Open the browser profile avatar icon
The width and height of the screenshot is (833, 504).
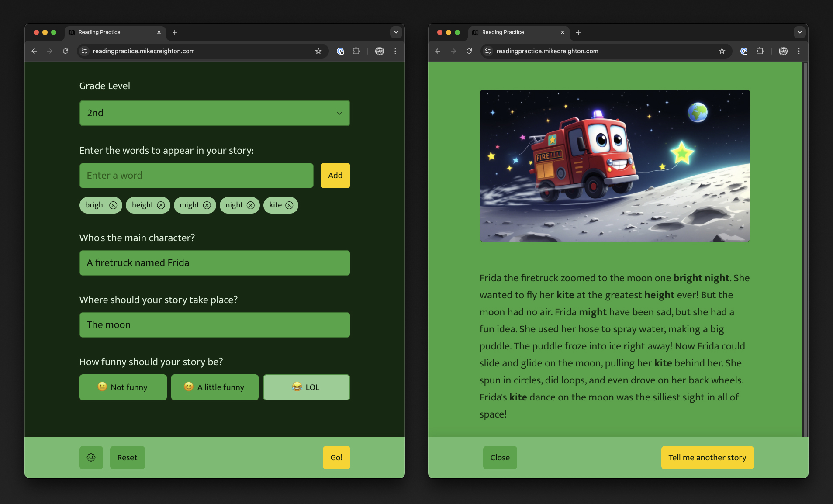(x=379, y=51)
